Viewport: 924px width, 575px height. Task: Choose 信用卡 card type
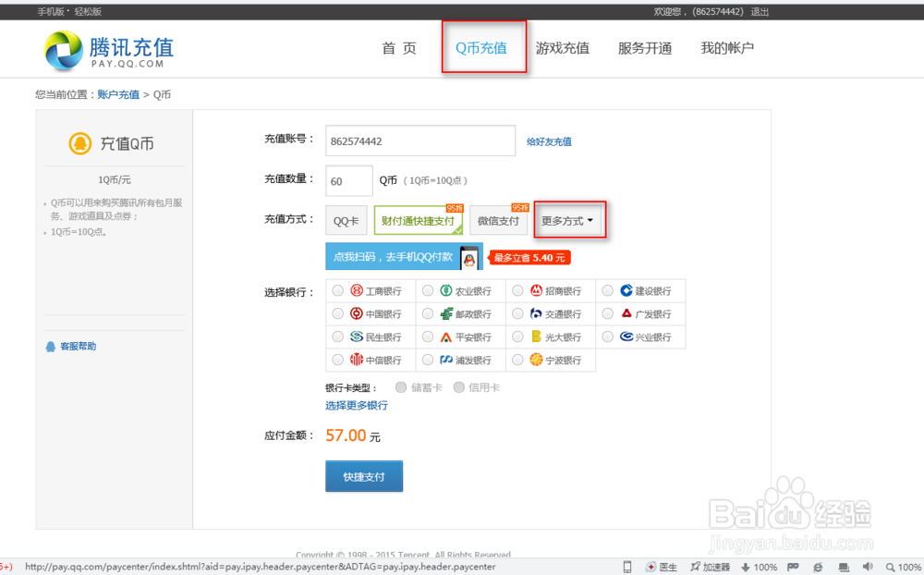[x=458, y=386]
